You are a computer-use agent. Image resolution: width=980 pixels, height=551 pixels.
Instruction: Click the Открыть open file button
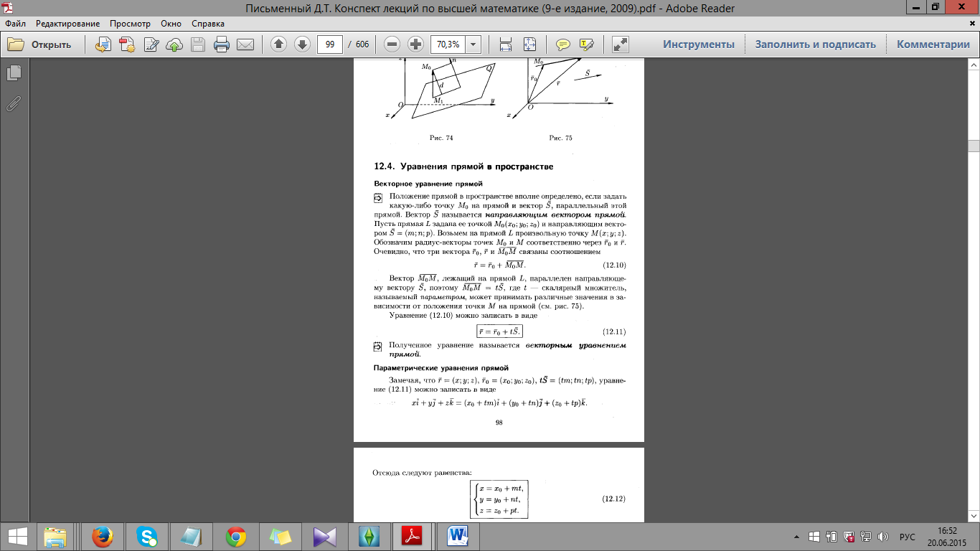point(39,44)
